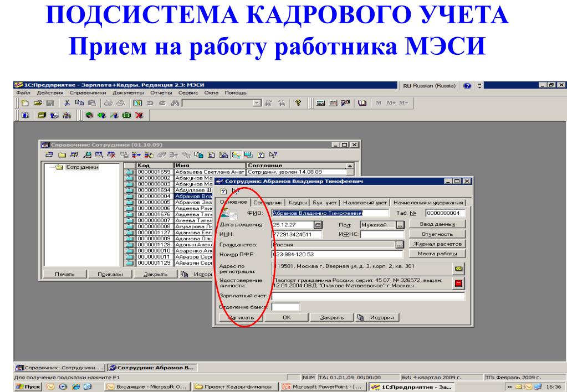Screen dimensions: 567x392
Task: Click the yellow question mark Help icon
Action: point(298,103)
